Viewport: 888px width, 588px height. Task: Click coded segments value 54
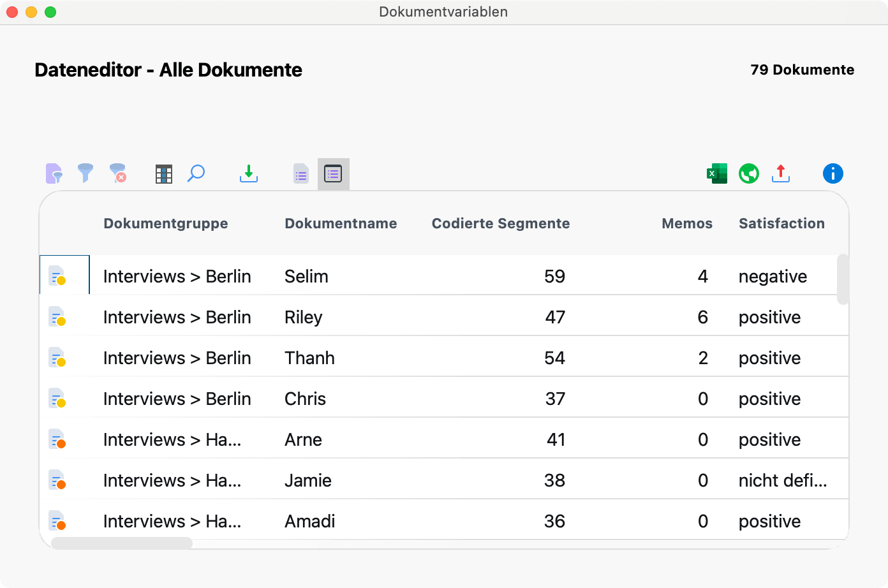(x=555, y=358)
